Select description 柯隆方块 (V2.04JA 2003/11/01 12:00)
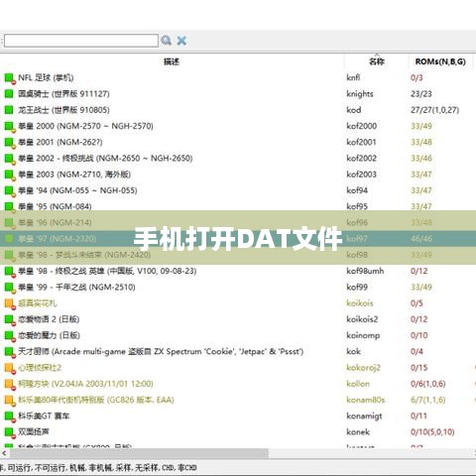The width and height of the screenshot is (476, 476). 85,384
